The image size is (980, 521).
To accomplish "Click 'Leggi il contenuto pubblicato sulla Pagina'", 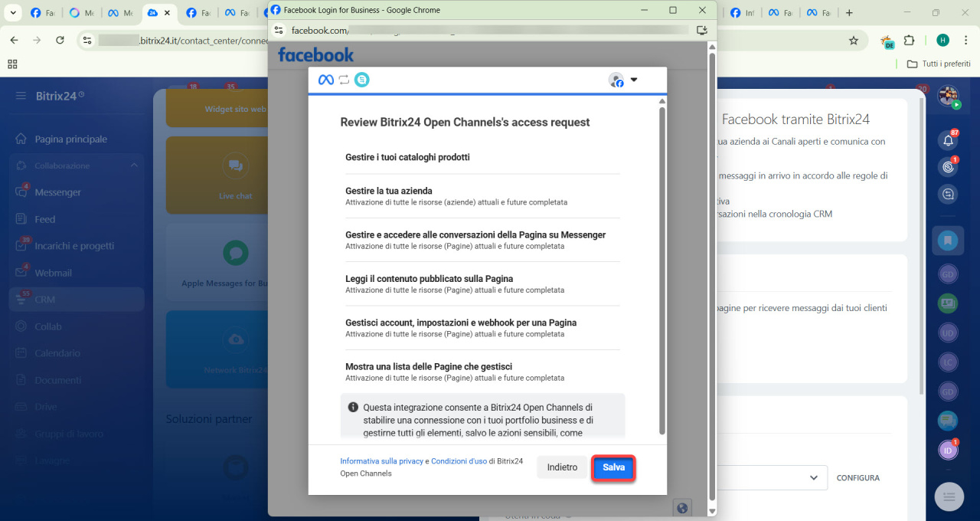I will click(x=429, y=279).
